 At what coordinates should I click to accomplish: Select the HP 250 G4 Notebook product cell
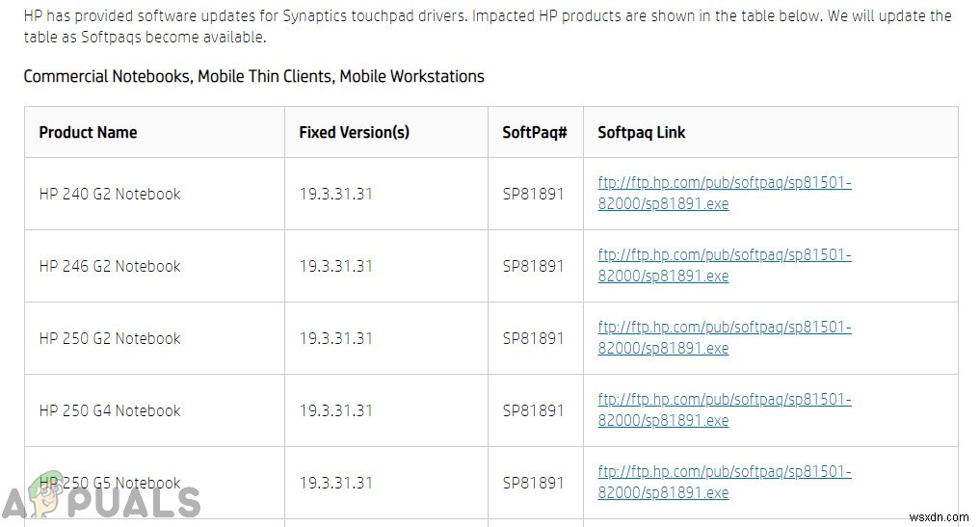110,410
